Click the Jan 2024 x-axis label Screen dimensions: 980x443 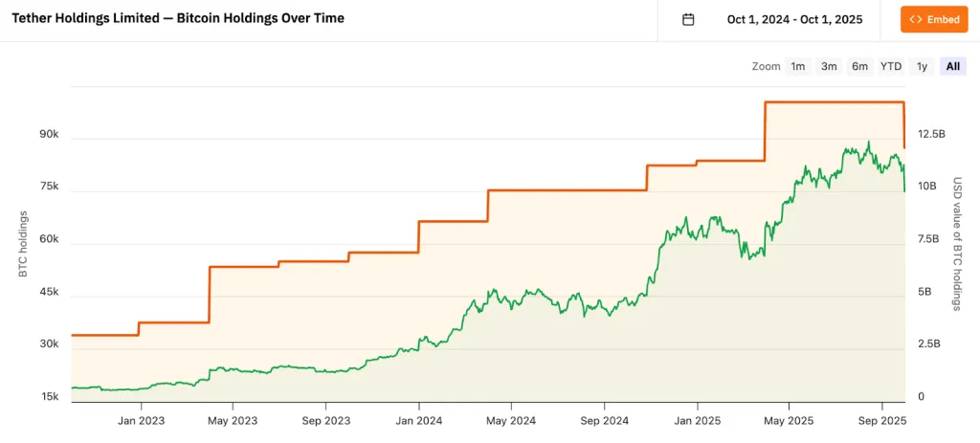tap(418, 420)
